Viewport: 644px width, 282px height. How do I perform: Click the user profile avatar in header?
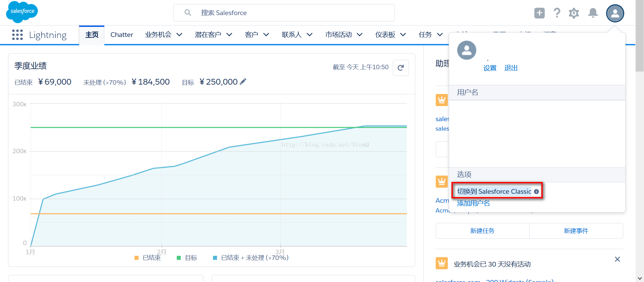point(615,13)
